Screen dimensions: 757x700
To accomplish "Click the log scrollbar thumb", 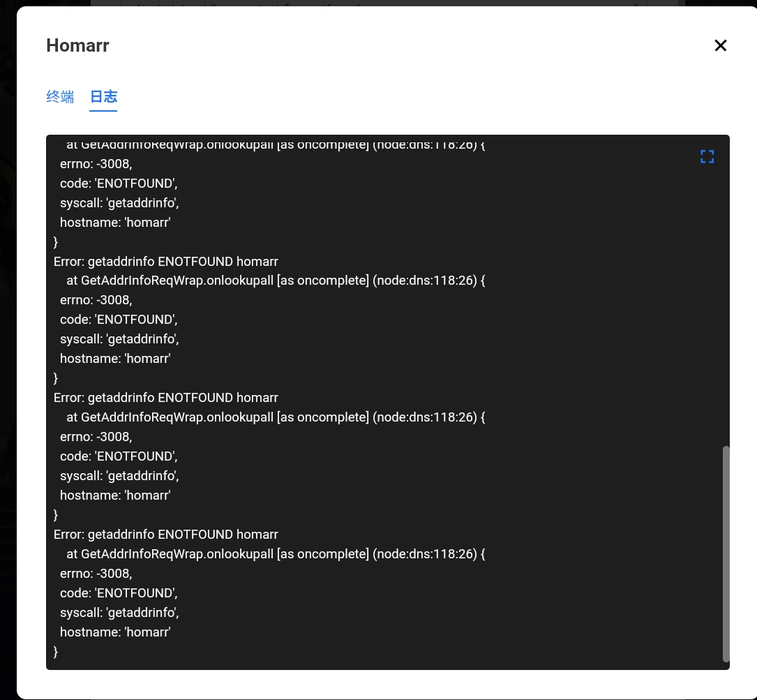I will pyautogui.click(x=727, y=553).
